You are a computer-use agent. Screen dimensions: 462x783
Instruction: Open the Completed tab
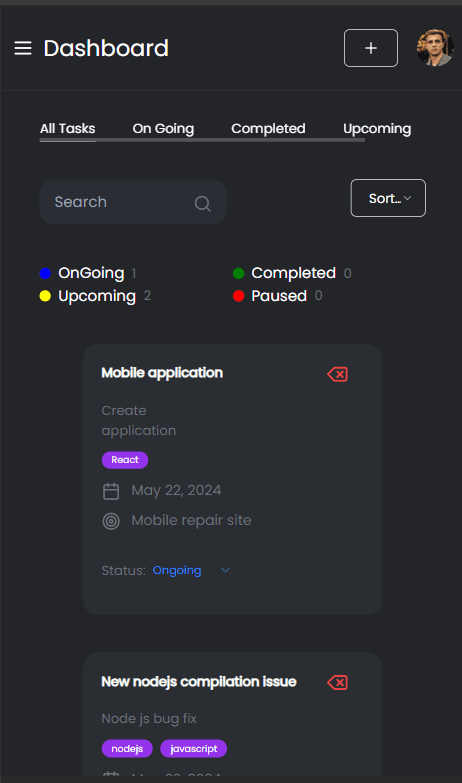click(x=268, y=129)
